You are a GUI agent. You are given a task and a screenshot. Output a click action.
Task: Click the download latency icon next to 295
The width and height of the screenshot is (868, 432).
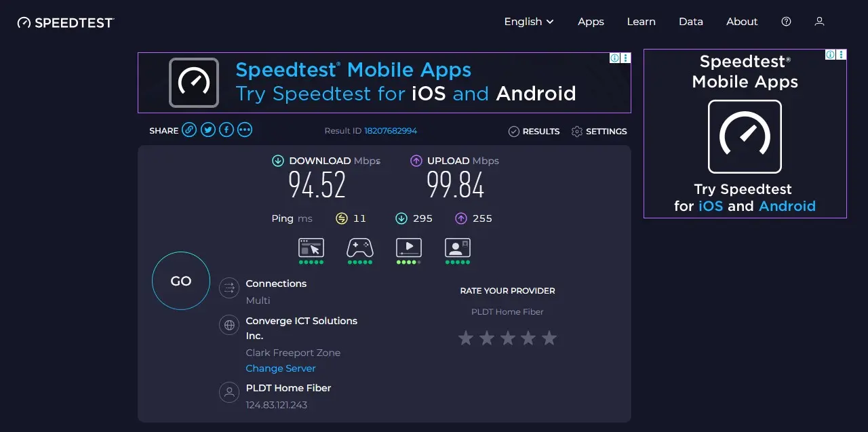401,218
